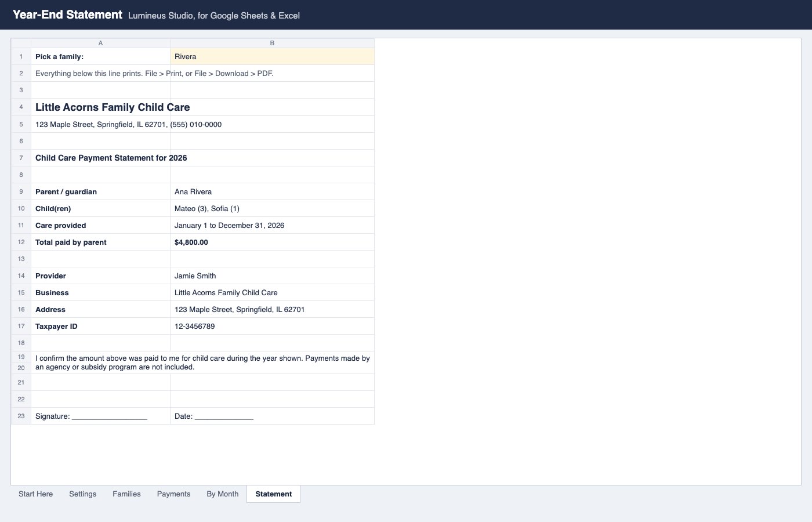Click the "Year-End Statement" header title
This screenshot has width=812, height=522.
pos(67,15)
